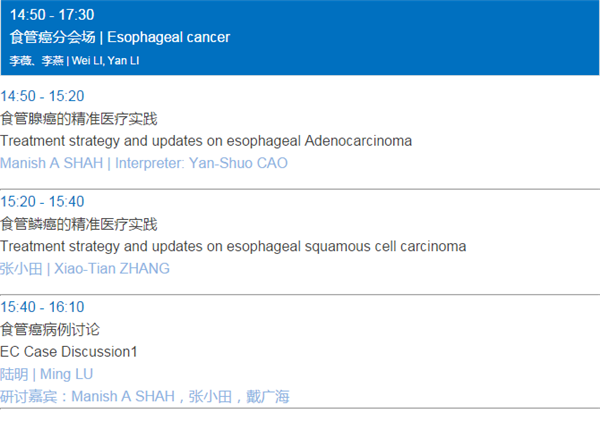Select the 14:50 - 17:30 header time
The height and width of the screenshot is (429, 600).
coord(52,15)
